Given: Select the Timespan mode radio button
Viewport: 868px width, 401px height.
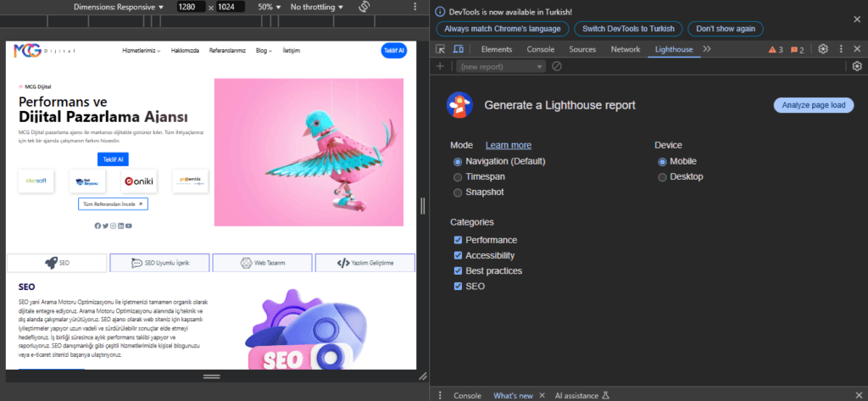Looking at the screenshot, I should 458,177.
